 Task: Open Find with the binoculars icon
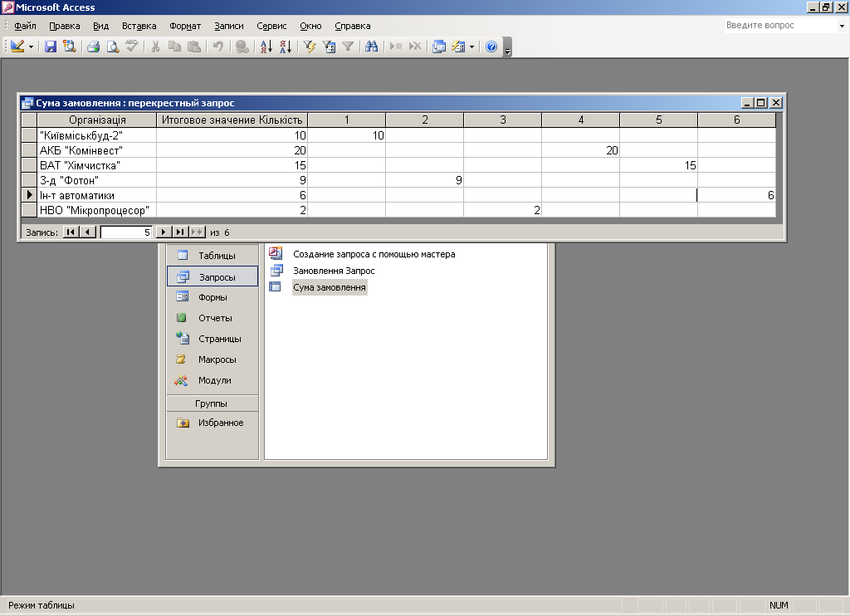point(371,46)
